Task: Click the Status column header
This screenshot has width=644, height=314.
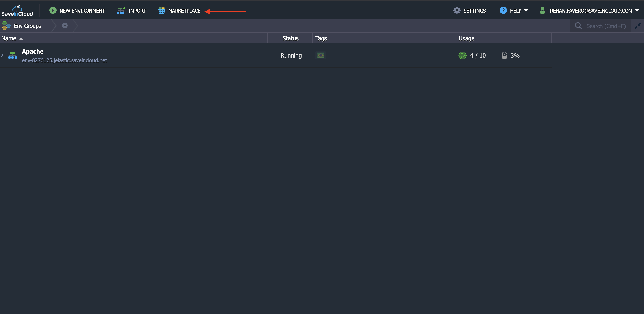Action: (x=290, y=38)
